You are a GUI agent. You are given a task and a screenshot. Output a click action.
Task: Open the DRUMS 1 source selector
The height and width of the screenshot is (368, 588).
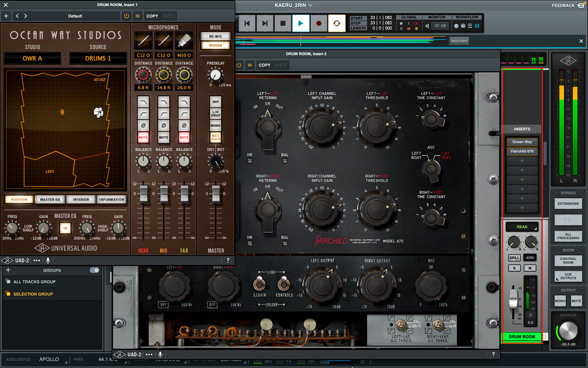(98, 58)
